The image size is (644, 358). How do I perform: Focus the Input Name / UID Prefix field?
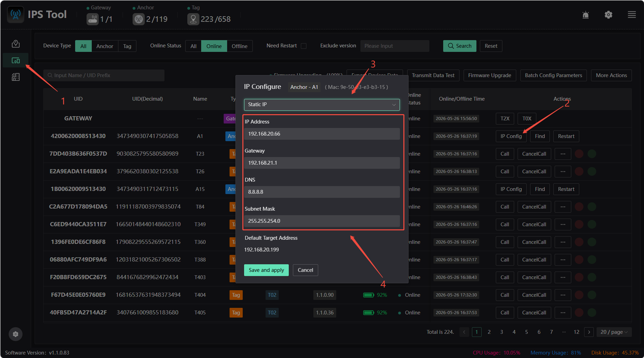104,75
